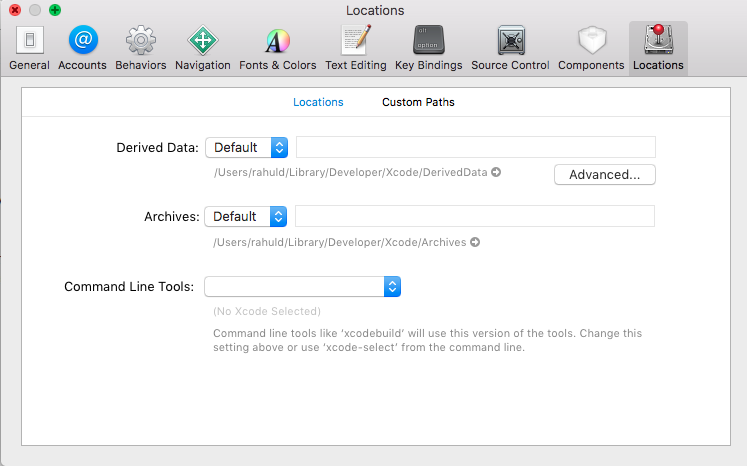Select the Locations sub-tab
The height and width of the screenshot is (466, 747).
tap(318, 102)
